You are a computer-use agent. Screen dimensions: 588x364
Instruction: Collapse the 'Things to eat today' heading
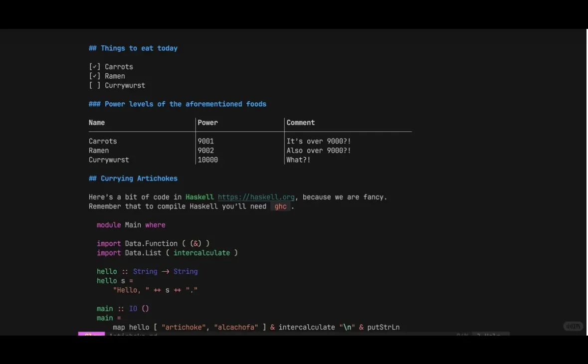(133, 48)
